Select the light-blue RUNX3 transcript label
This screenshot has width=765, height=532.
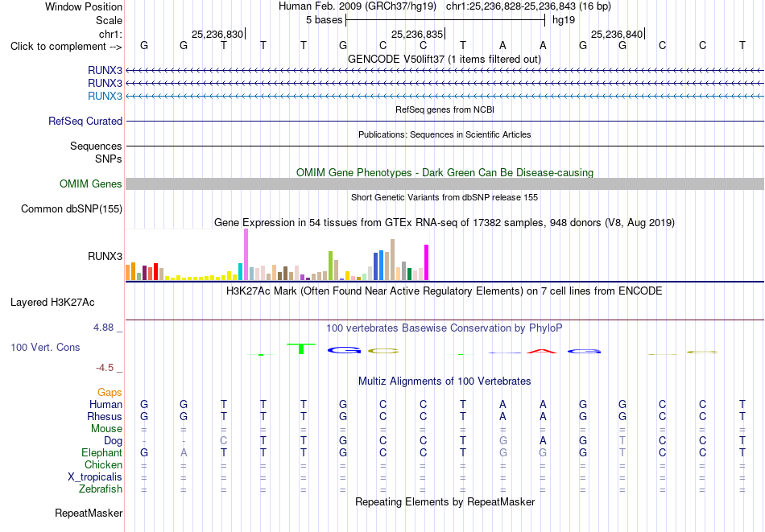point(105,96)
